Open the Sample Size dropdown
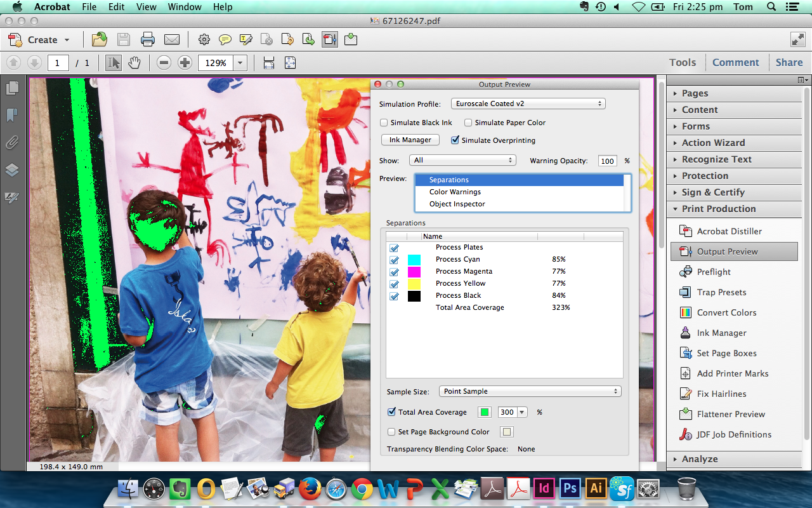 pos(530,391)
